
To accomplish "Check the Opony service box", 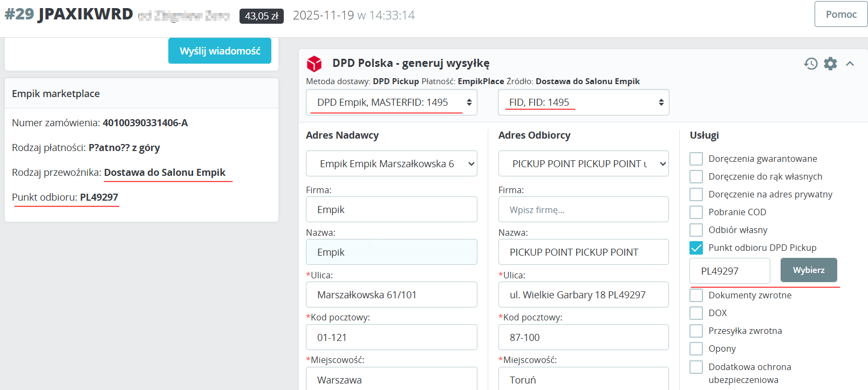I will coord(696,348).
